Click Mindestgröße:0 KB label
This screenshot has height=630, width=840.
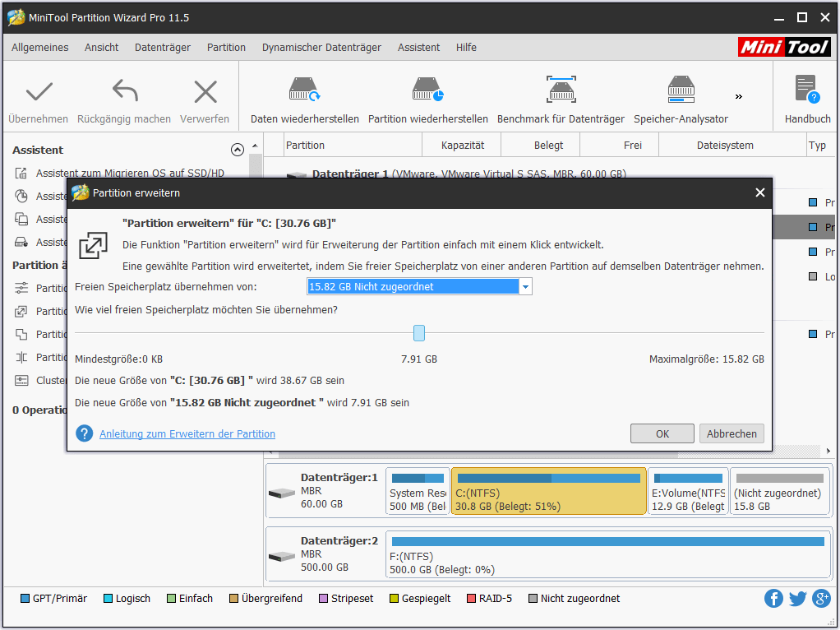pyautogui.click(x=119, y=359)
